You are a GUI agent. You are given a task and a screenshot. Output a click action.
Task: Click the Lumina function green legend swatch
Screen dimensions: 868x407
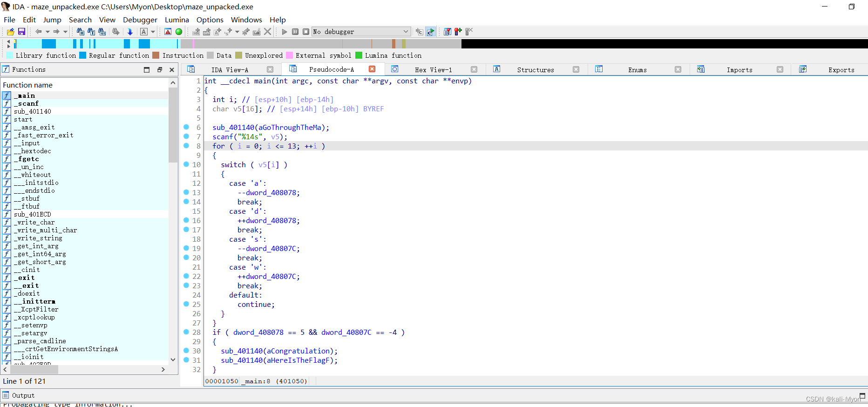(359, 55)
